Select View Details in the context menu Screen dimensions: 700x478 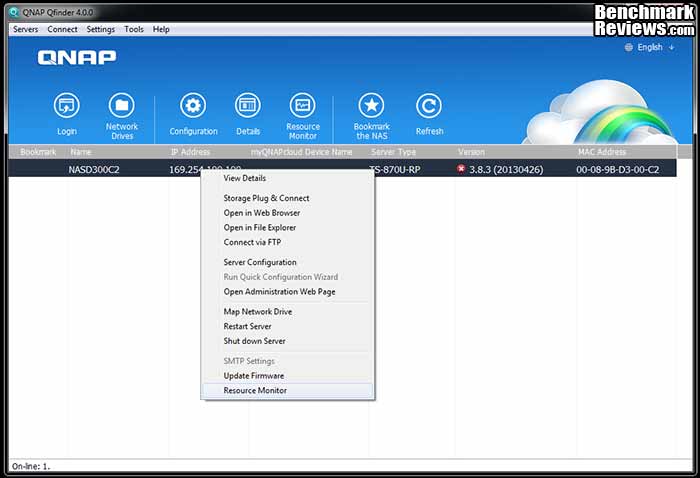[x=245, y=178]
